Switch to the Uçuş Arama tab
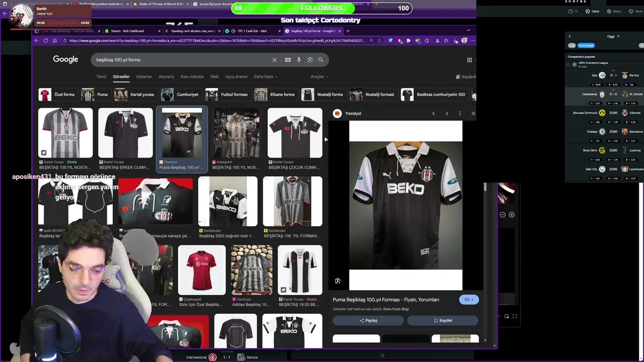This screenshot has width=644, height=362. (236, 76)
